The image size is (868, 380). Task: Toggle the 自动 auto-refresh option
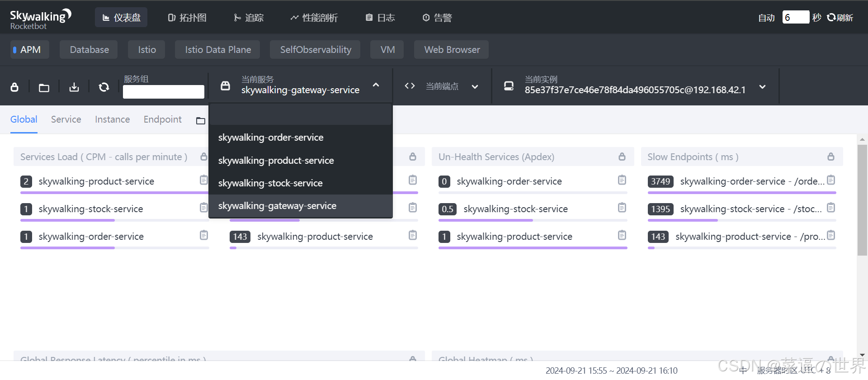click(x=766, y=18)
